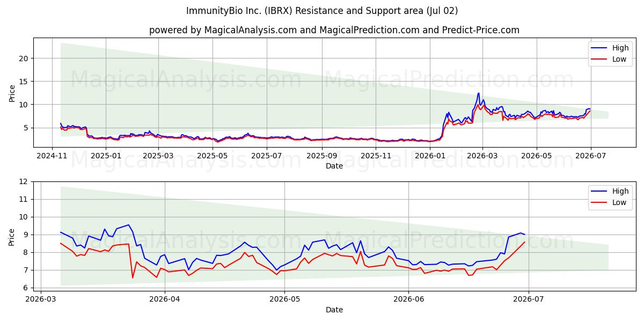Viewport: 644px width, 322px height.
Task: Click the '2025-01' x-axis label in the top chart
Action: click(x=106, y=156)
